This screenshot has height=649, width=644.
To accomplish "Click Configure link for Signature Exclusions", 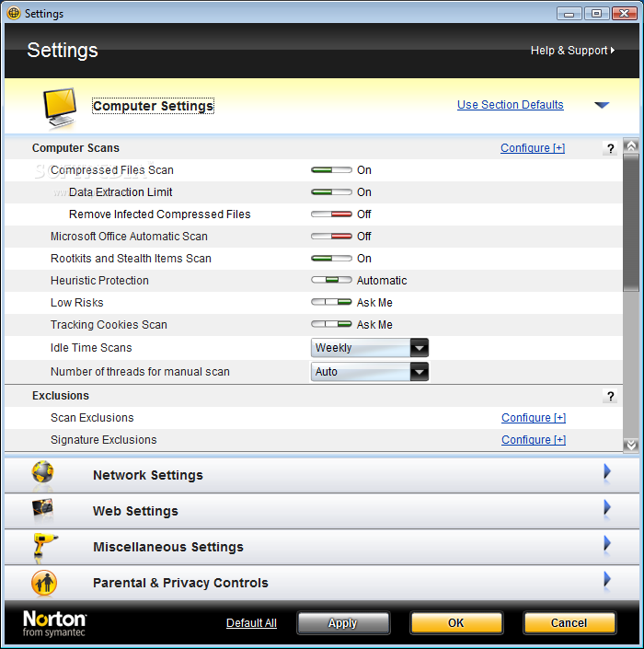I will pyautogui.click(x=534, y=440).
